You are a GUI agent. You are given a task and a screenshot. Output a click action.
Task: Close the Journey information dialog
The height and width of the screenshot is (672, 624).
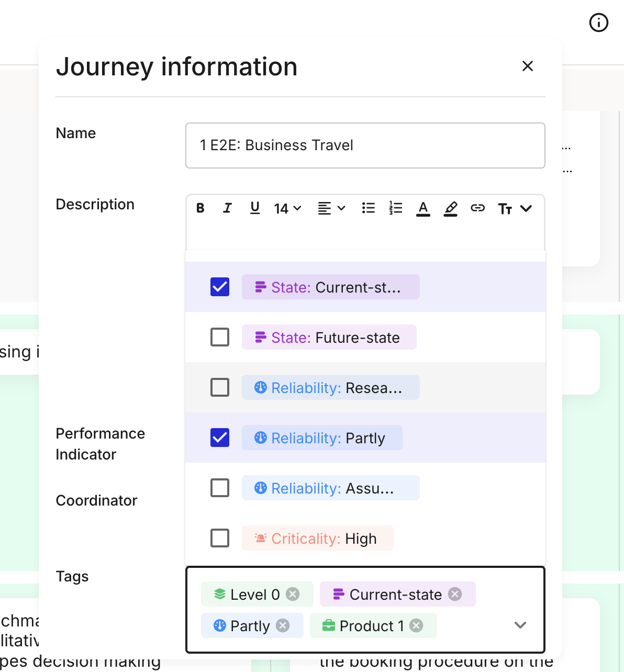[528, 66]
